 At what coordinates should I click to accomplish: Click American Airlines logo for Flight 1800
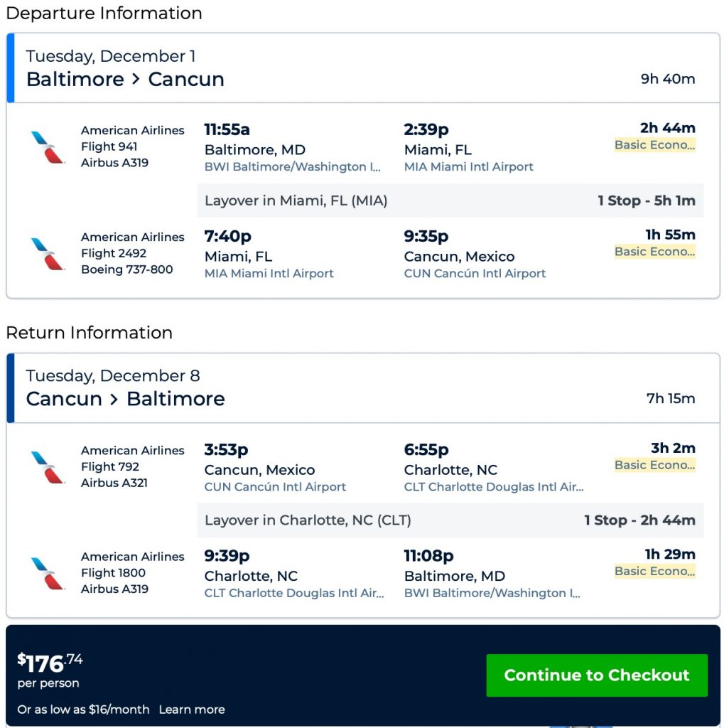pos(48,573)
